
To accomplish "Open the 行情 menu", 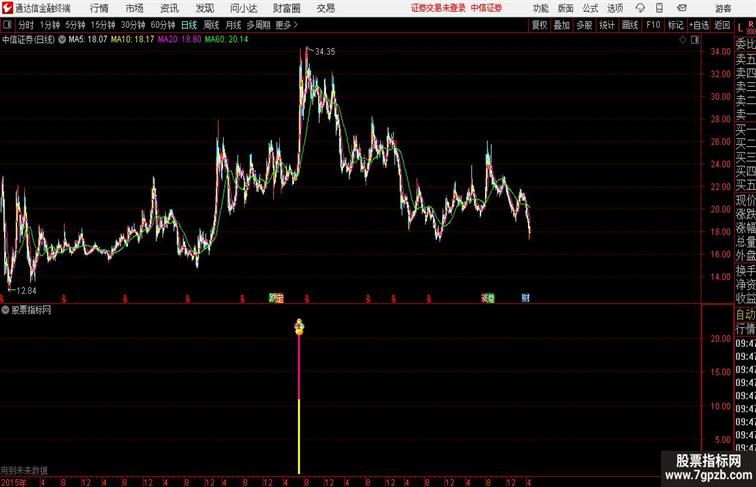I will point(99,8).
